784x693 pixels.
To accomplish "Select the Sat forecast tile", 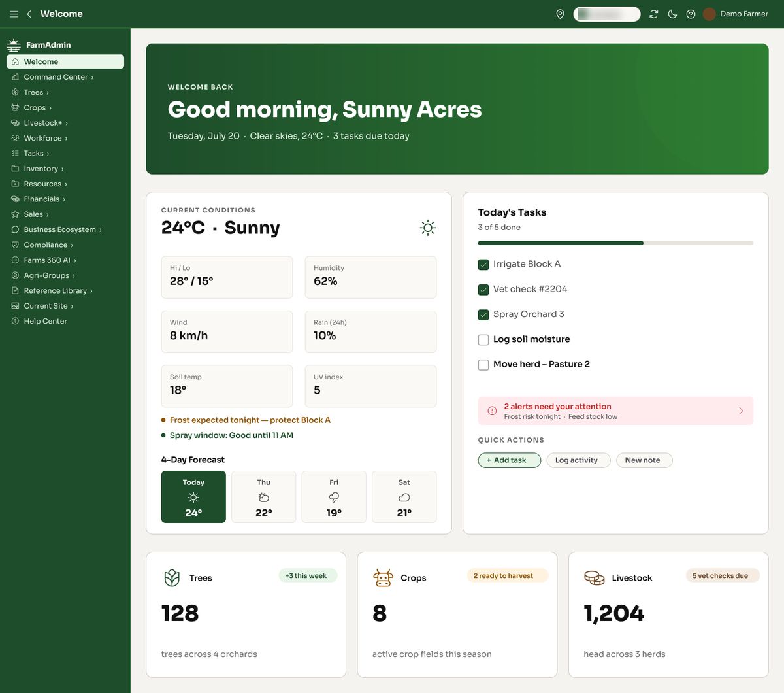I will point(404,497).
